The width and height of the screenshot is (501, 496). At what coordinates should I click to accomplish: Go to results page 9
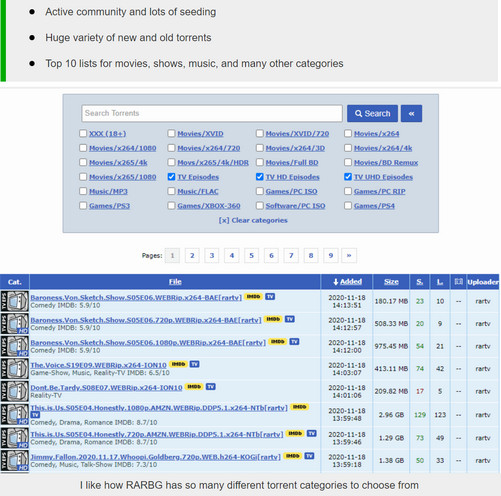[x=331, y=256]
